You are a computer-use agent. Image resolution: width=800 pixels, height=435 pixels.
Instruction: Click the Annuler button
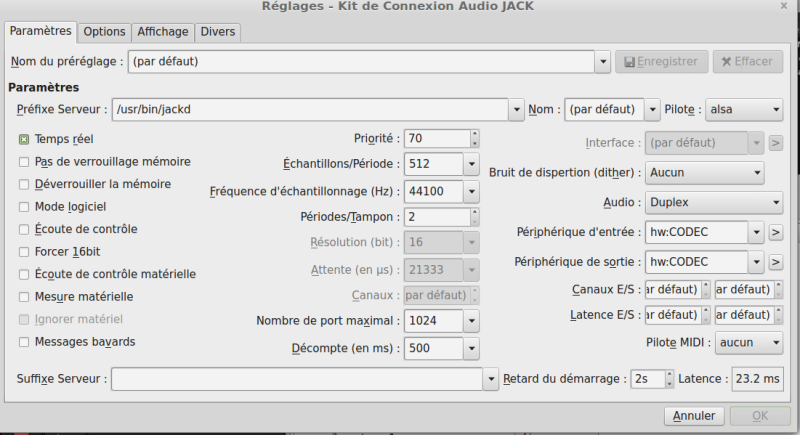tap(694, 416)
